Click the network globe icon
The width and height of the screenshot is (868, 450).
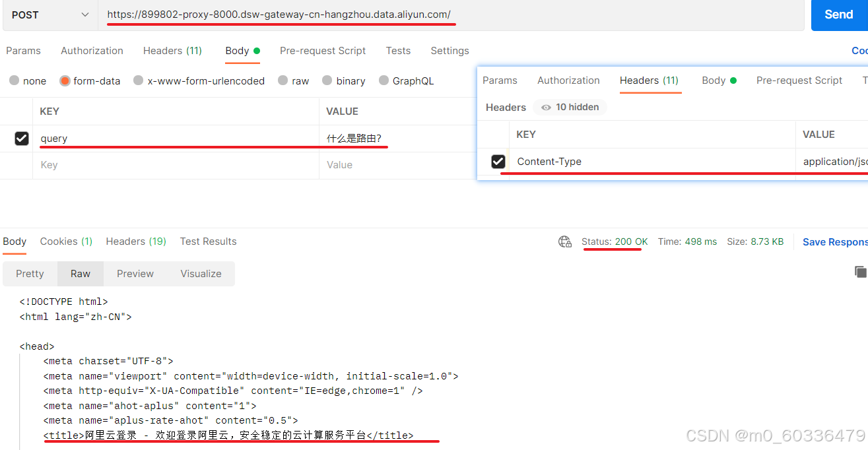(x=565, y=241)
